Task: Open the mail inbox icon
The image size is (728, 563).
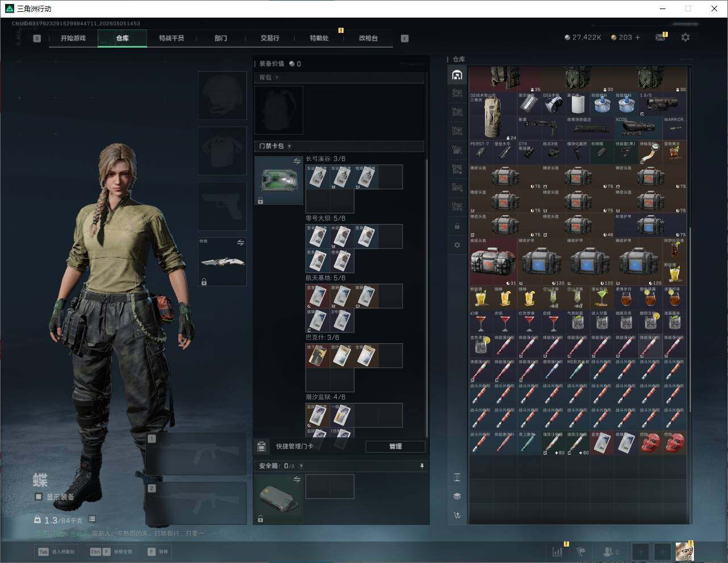Action: coord(660,37)
